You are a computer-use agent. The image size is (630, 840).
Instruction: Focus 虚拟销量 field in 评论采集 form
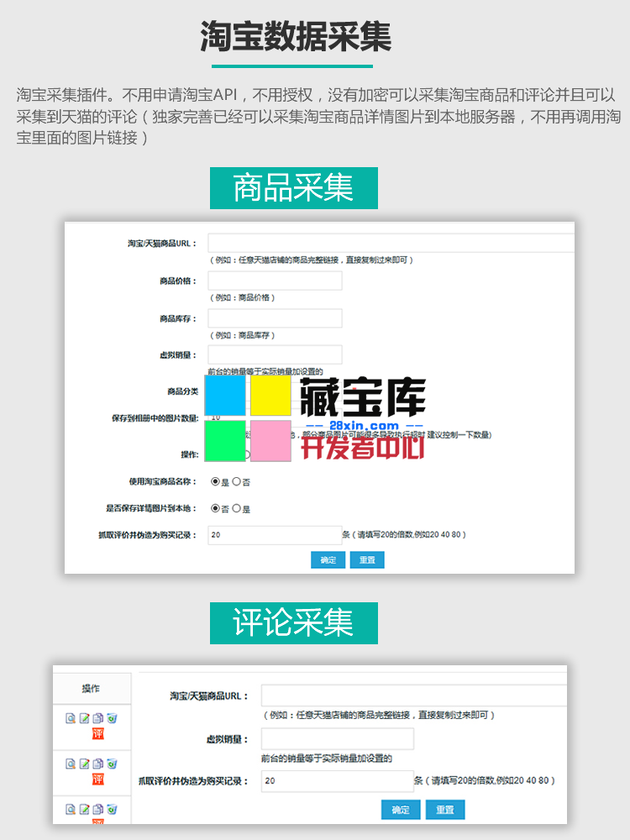point(338,738)
